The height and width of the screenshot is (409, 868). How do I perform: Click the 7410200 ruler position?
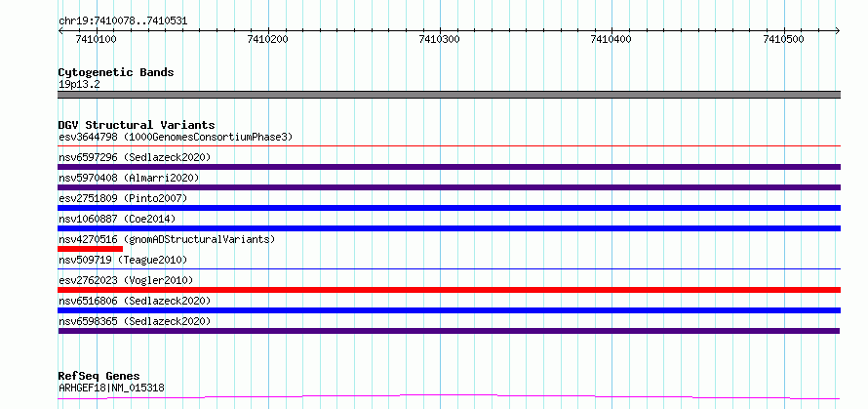(x=268, y=39)
